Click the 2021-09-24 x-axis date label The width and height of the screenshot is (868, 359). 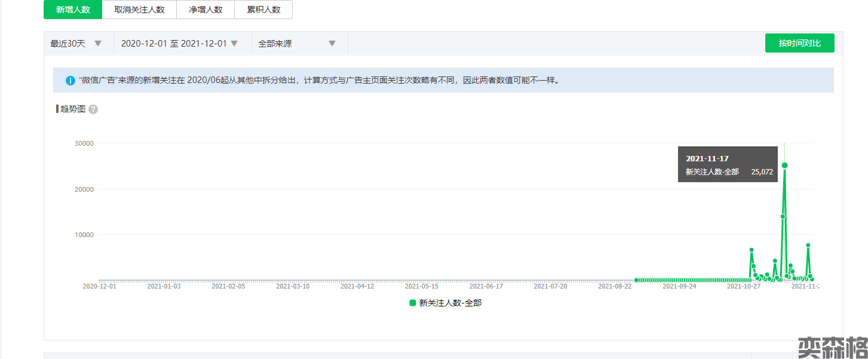(x=679, y=286)
